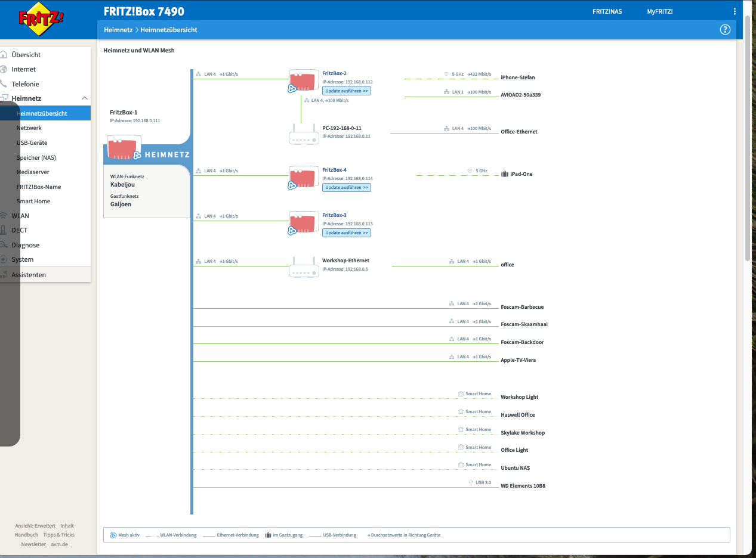Open the Internet menu
This screenshot has width=756, height=558.
point(24,69)
